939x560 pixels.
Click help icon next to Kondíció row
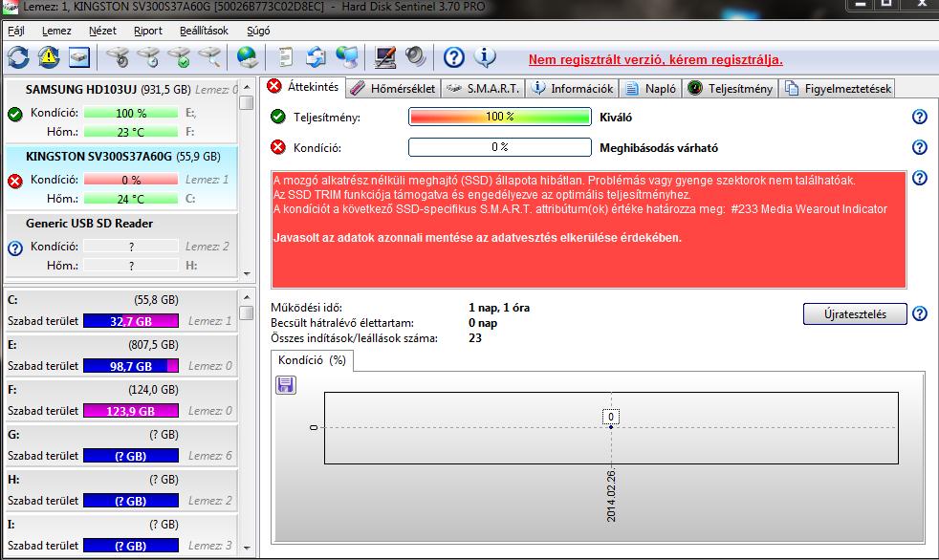tap(919, 147)
